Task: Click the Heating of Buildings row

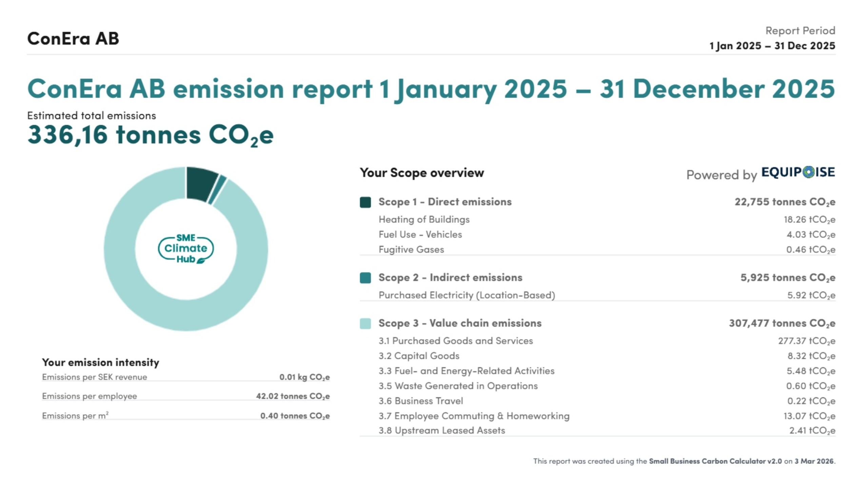Action: pos(424,220)
